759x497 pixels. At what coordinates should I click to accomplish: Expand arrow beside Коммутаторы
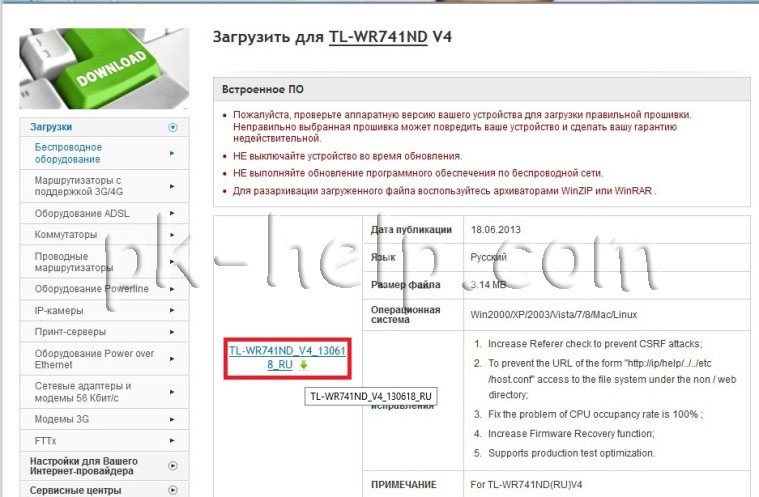click(x=172, y=235)
